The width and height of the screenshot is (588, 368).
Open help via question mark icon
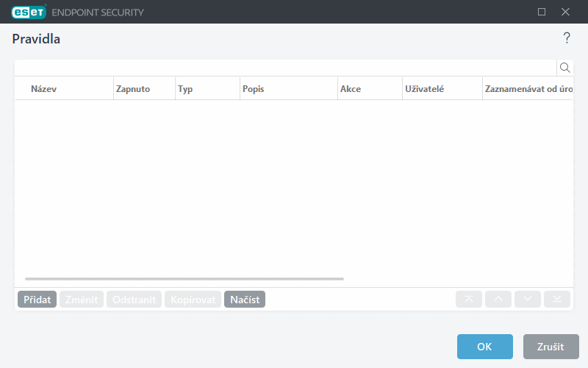tap(567, 38)
